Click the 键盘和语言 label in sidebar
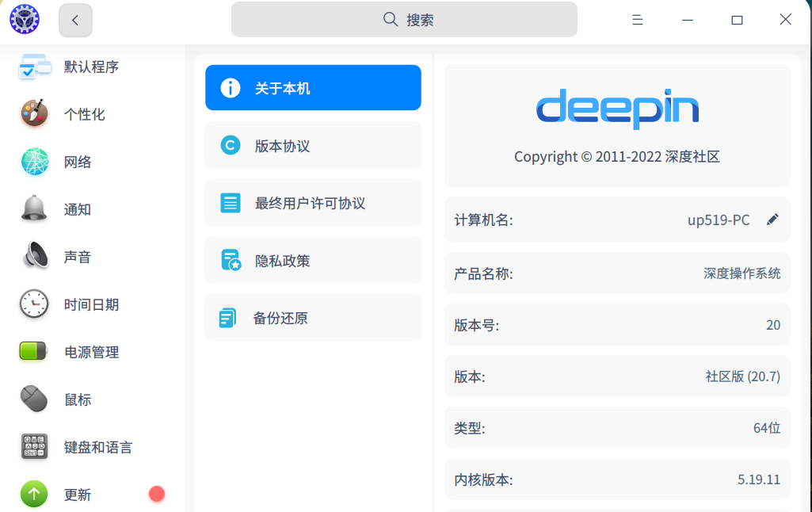812x512 pixels. [x=98, y=447]
